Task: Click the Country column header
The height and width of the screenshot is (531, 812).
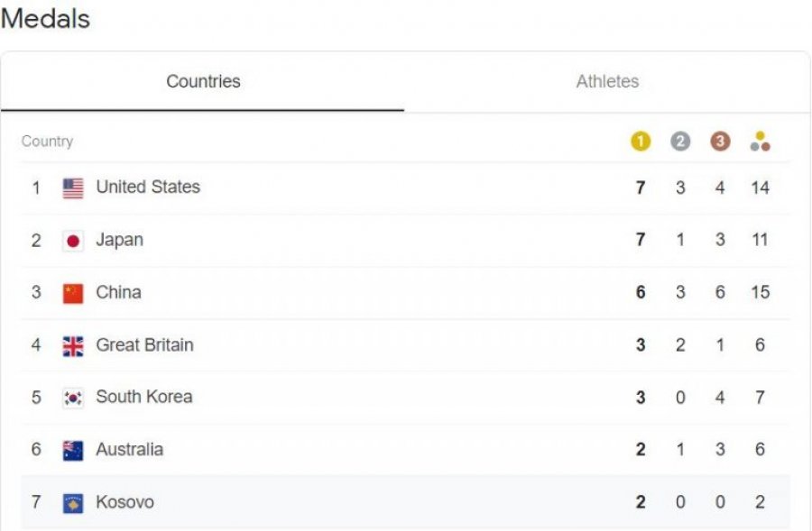Action: (x=47, y=142)
